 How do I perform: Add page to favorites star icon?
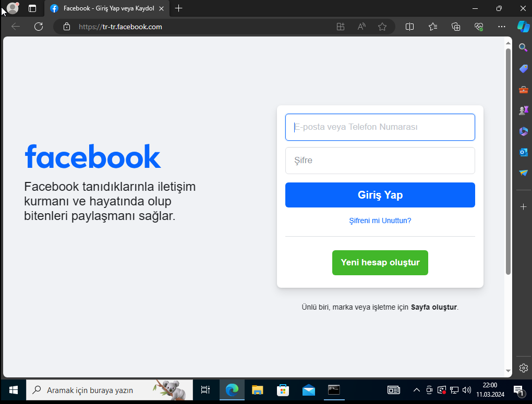382,27
